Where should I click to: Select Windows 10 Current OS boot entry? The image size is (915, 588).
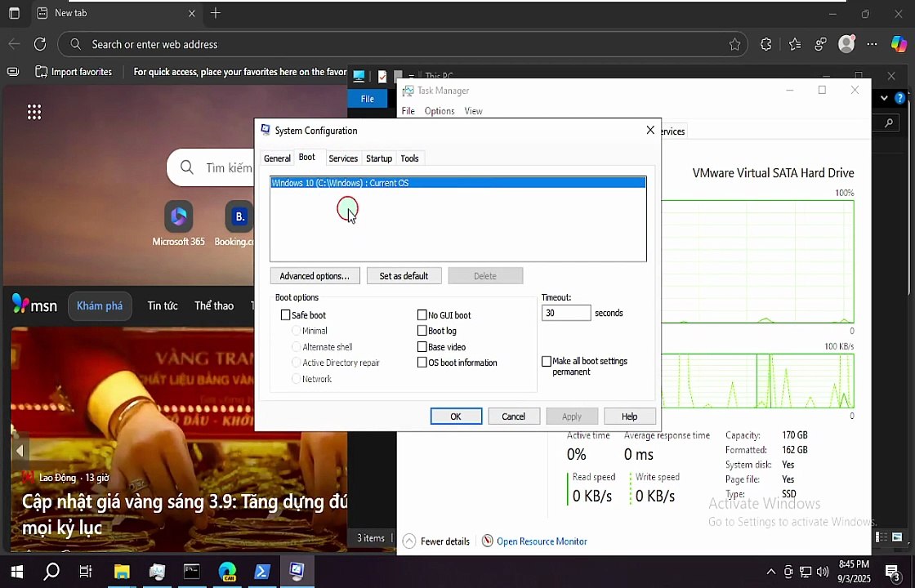[458, 183]
